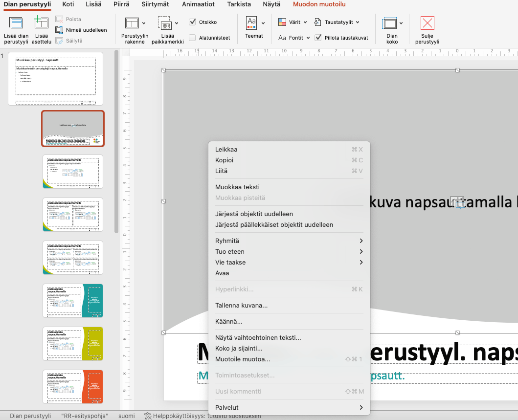Image resolution: width=518 pixels, height=420 pixels.
Task: Click the suomi language button in status bar
Action: coord(127,416)
